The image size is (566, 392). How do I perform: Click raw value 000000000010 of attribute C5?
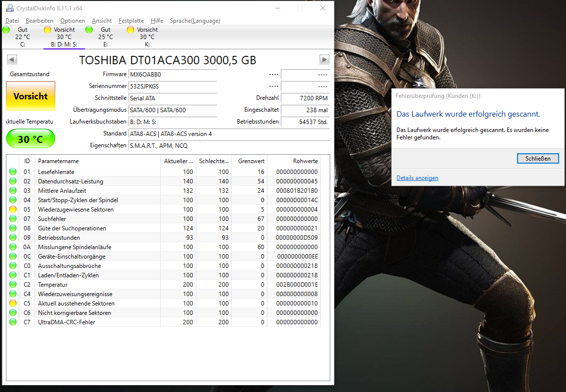[297, 303]
